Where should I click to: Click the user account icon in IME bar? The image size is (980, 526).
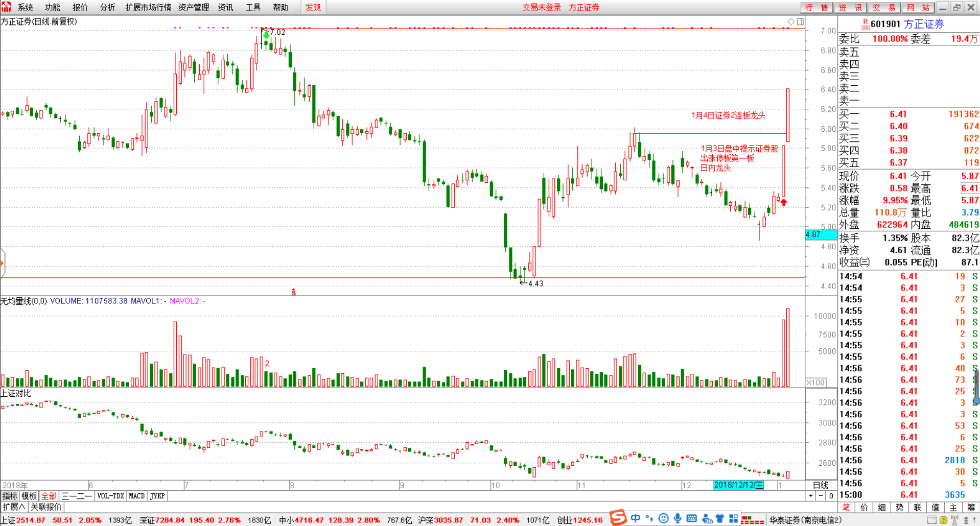point(707,519)
